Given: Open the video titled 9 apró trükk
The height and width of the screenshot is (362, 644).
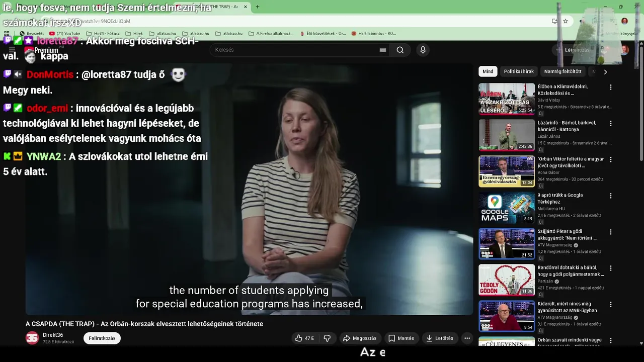Looking at the screenshot, I should click(x=560, y=198).
